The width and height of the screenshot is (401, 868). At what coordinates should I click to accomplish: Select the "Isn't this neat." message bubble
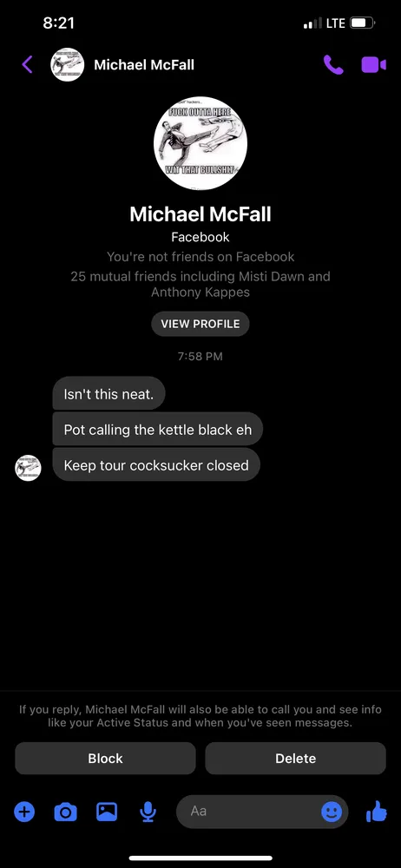pyautogui.click(x=109, y=393)
